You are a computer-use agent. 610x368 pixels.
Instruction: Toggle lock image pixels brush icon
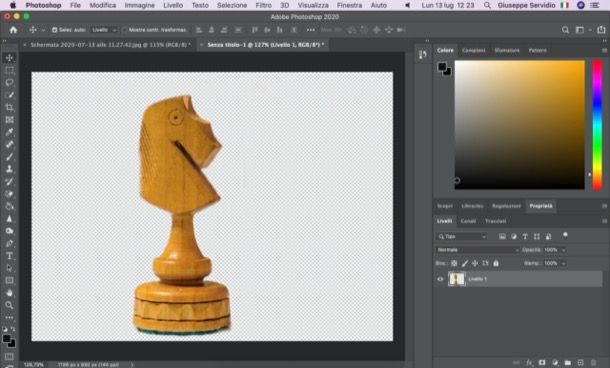pos(465,263)
